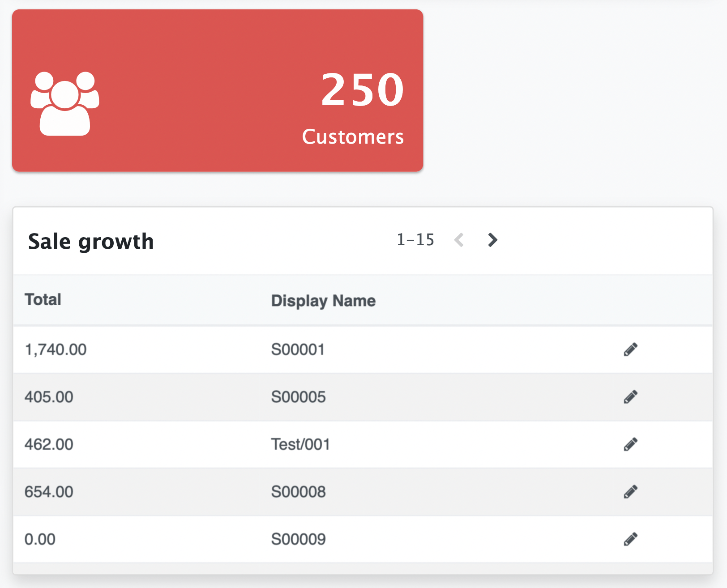Select the S00001 display name cell

(298, 349)
